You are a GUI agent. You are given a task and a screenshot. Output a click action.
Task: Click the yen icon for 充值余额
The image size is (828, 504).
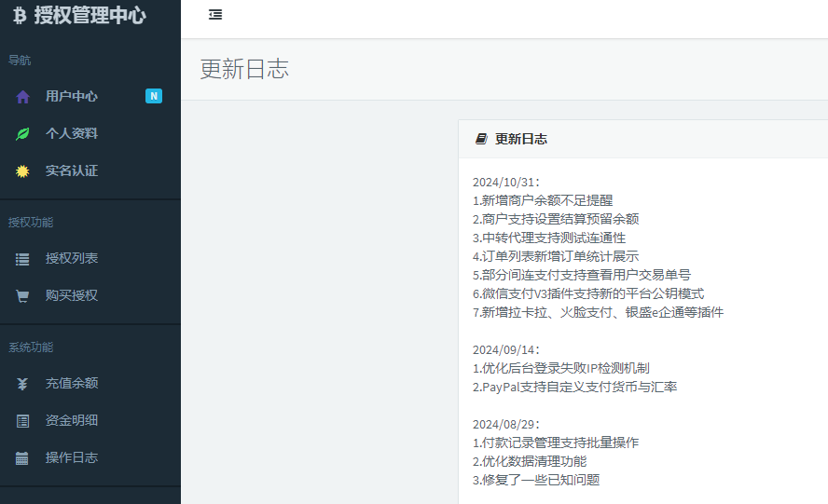[x=22, y=384]
